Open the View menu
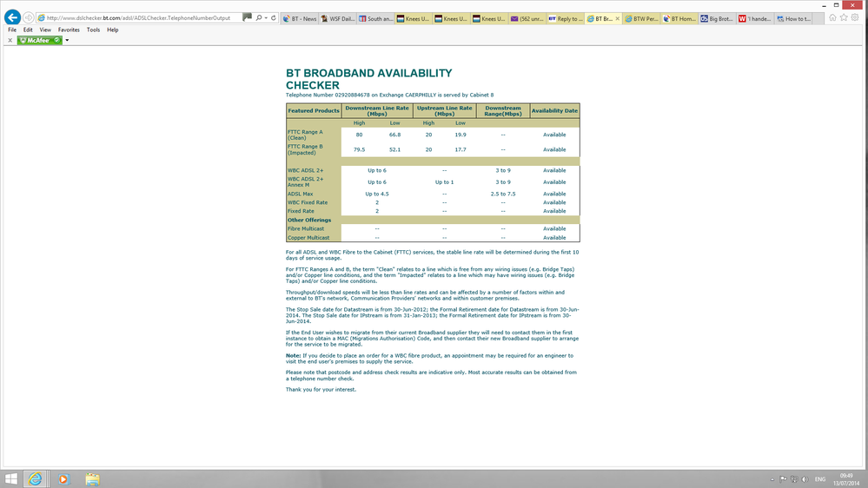This screenshot has width=868, height=488. pos(45,30)
